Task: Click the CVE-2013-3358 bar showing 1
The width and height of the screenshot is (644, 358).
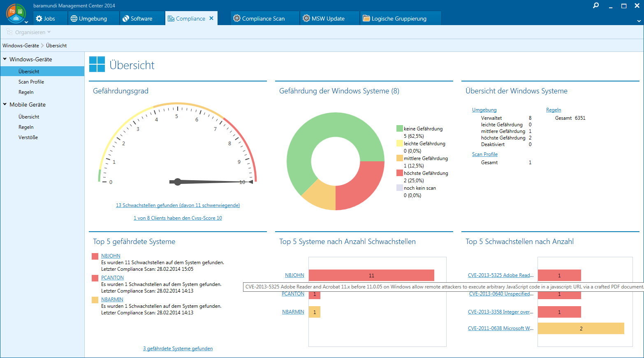Action: [559, 312]
